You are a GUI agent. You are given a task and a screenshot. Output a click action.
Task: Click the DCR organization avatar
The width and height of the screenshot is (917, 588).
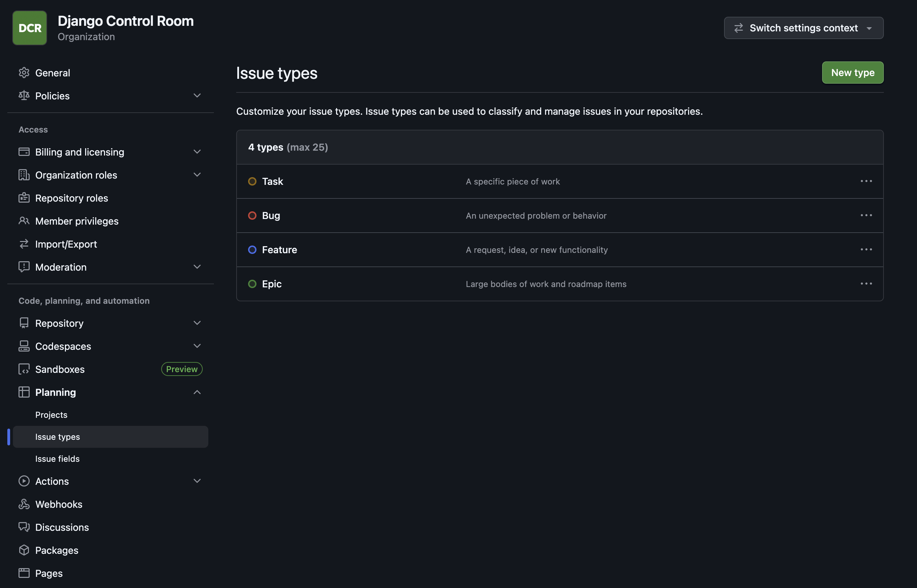pos(29,28)
